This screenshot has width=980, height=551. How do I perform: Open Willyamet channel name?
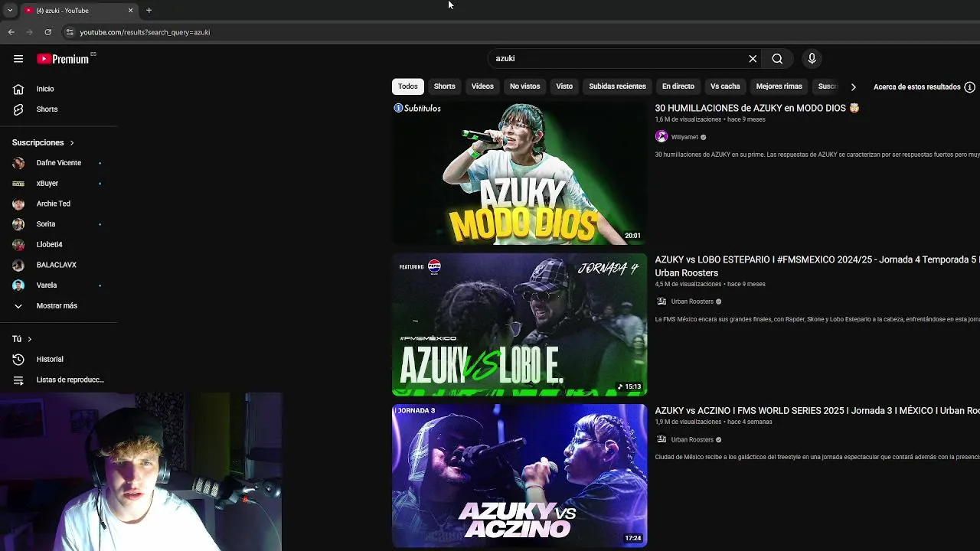pos(684,137)
